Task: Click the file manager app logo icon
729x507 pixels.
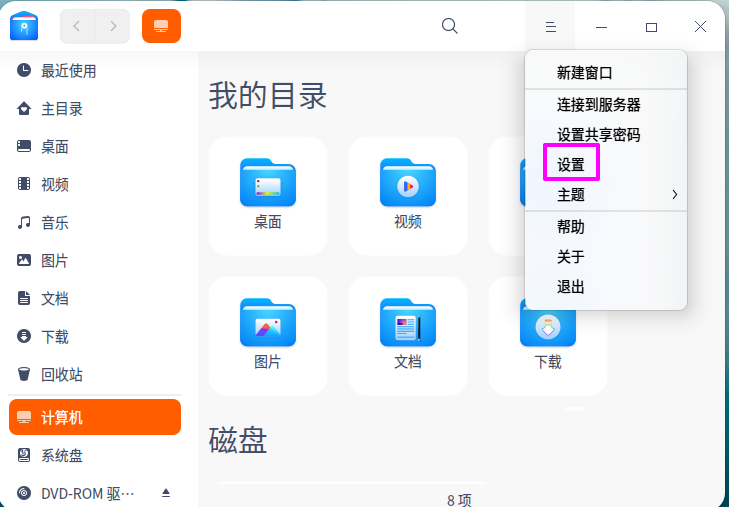Action: (x=24, y=26)
